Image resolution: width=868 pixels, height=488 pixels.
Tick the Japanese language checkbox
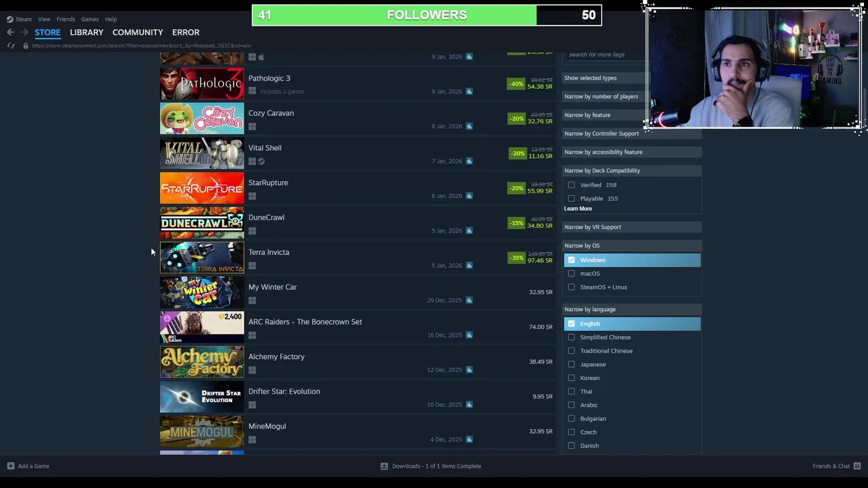click(x=571, y=365)
